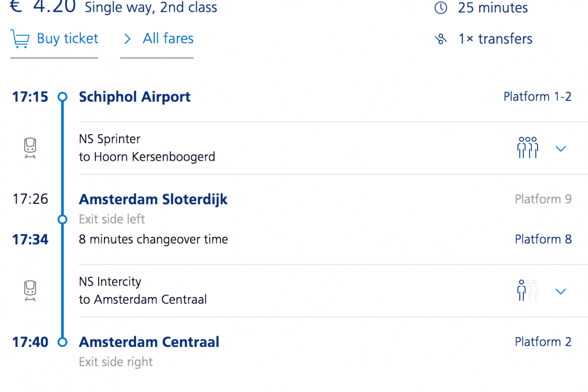Select the Amsterdam Sloterdijk station name
The width and height of the screenshot is (588, 392).
point(153,199)
